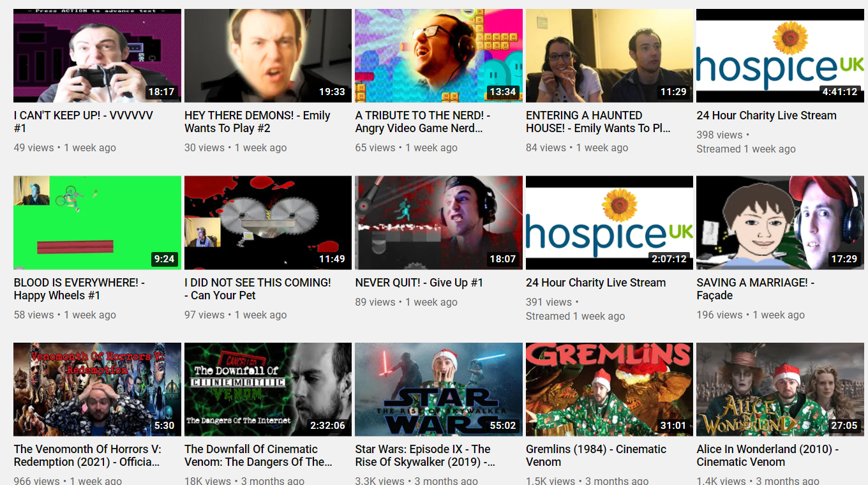Click the 2:32:06 duration badge
This screenshot has width=868, height=485.
point(327,426)
